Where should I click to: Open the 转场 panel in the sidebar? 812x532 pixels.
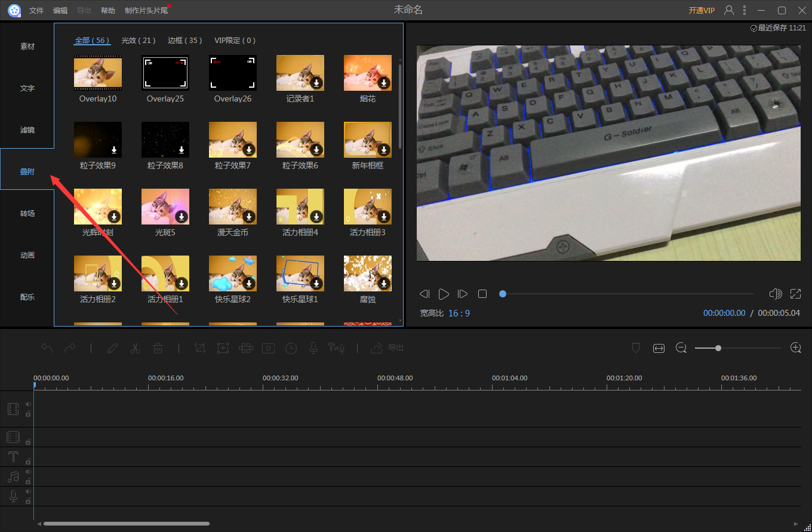27,213
